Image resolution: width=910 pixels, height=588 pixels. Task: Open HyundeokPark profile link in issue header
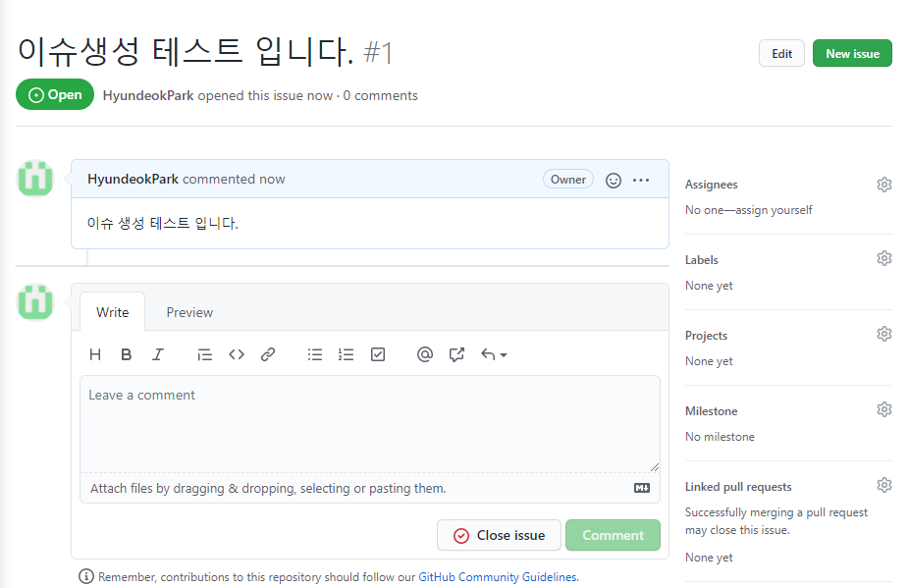(x=148, y=95)
